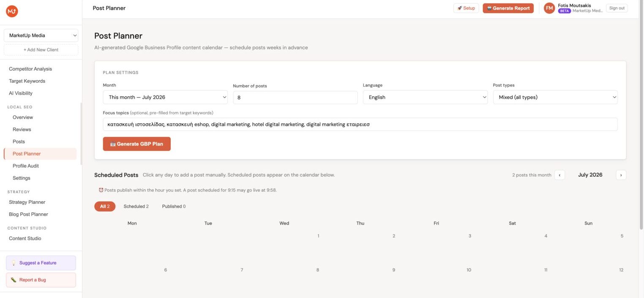Viewport: 644px width, 298px height.
Task: Click day 7 on the calendar
Action: [x=242, y=270]
